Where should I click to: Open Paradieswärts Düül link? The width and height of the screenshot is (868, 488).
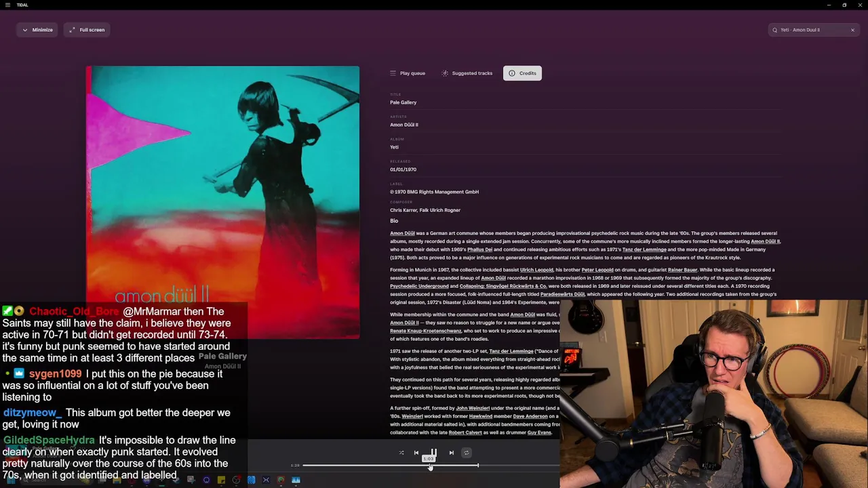562,294
